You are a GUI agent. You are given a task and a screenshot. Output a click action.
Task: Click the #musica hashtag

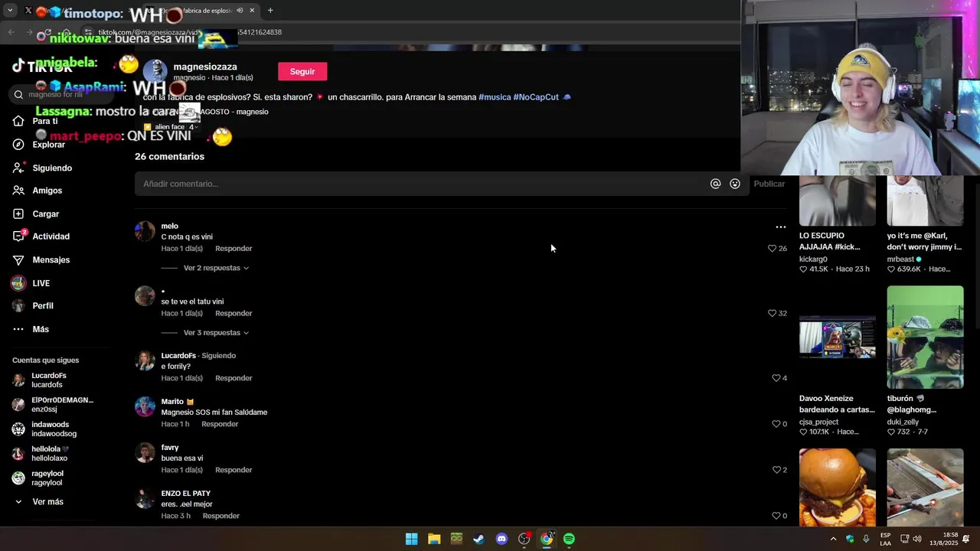[x=495, y=97]
